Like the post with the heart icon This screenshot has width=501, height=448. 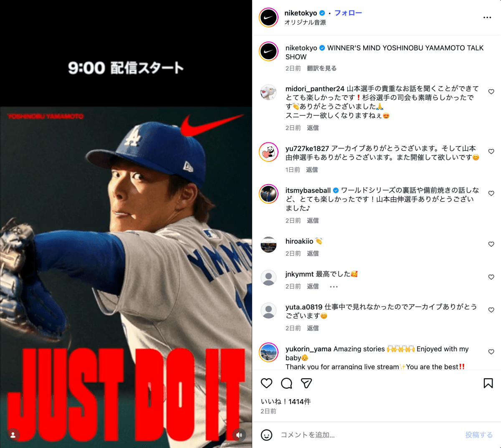[x=266, y=383]
